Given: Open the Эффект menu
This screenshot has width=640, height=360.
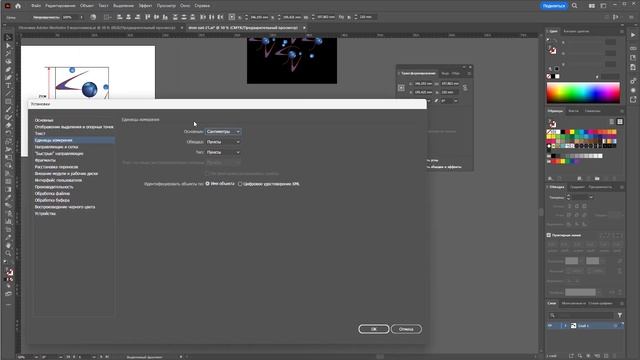Looking at the screenshot, I should pyautogui.click(x=145, y=6).
